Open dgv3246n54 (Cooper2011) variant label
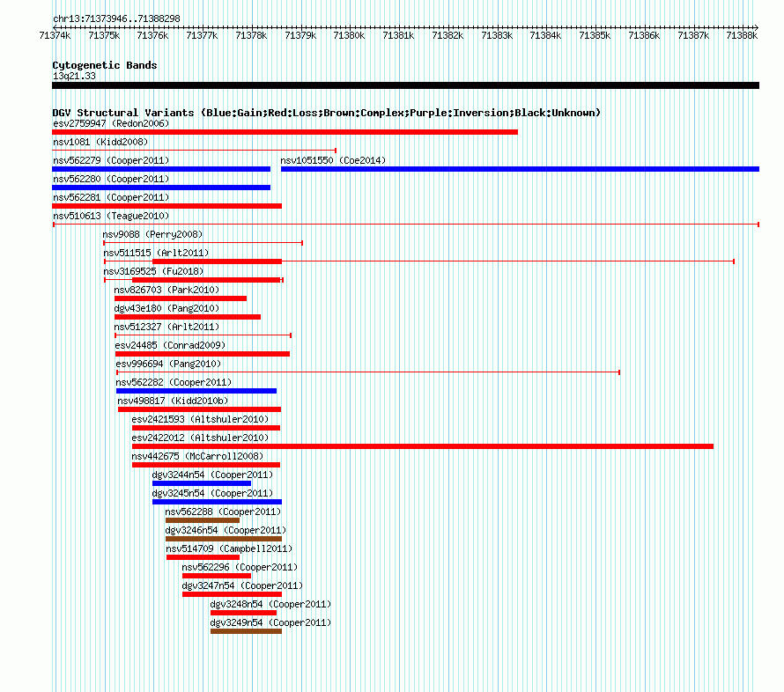The image size is (784, 692). tap(226, 530)
